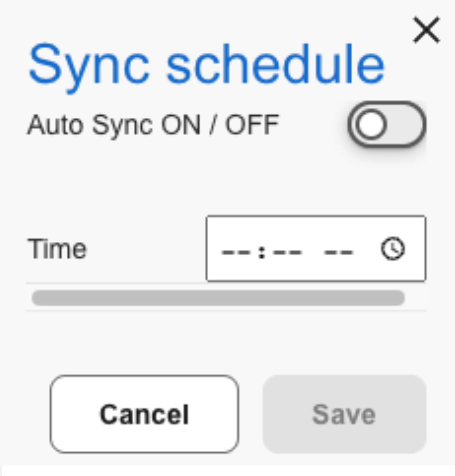Click the Cancel button

(x=144, y=414)
